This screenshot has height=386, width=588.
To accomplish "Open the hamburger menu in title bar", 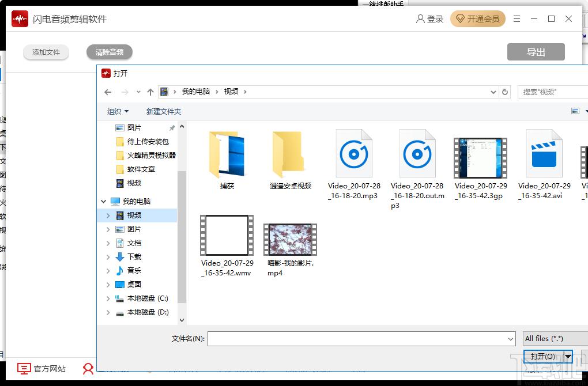I will point(517,19).
